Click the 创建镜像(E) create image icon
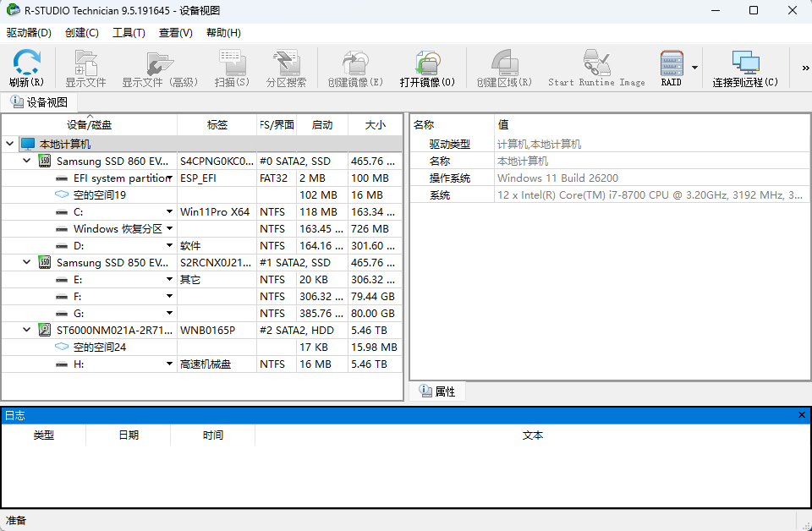The width and height of the screenshot is (812, 531). (x=355, y=68)
